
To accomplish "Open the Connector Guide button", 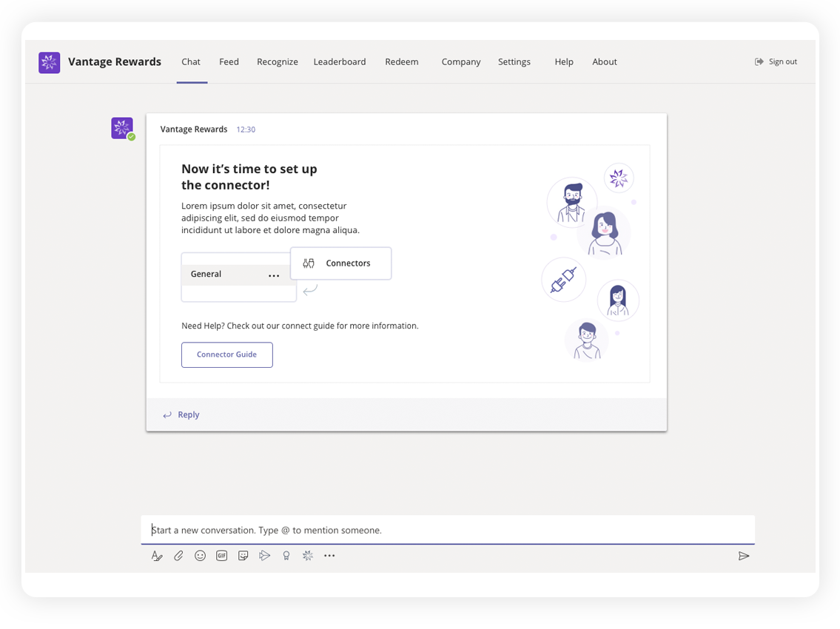I will [x=227, y=354].
